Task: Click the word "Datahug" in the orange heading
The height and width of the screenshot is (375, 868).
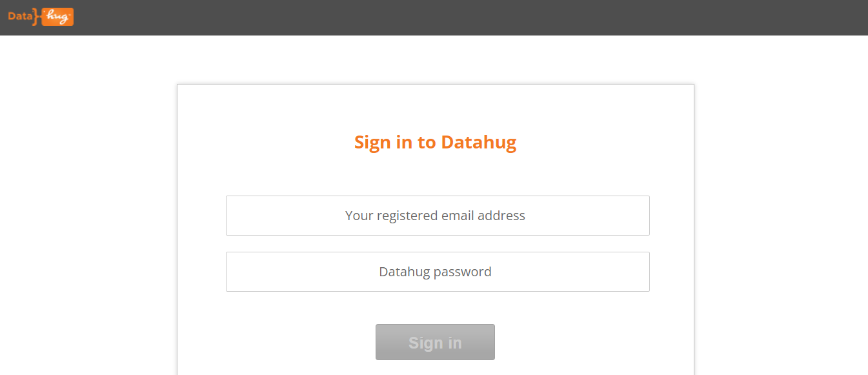Action: coord(479,142)
